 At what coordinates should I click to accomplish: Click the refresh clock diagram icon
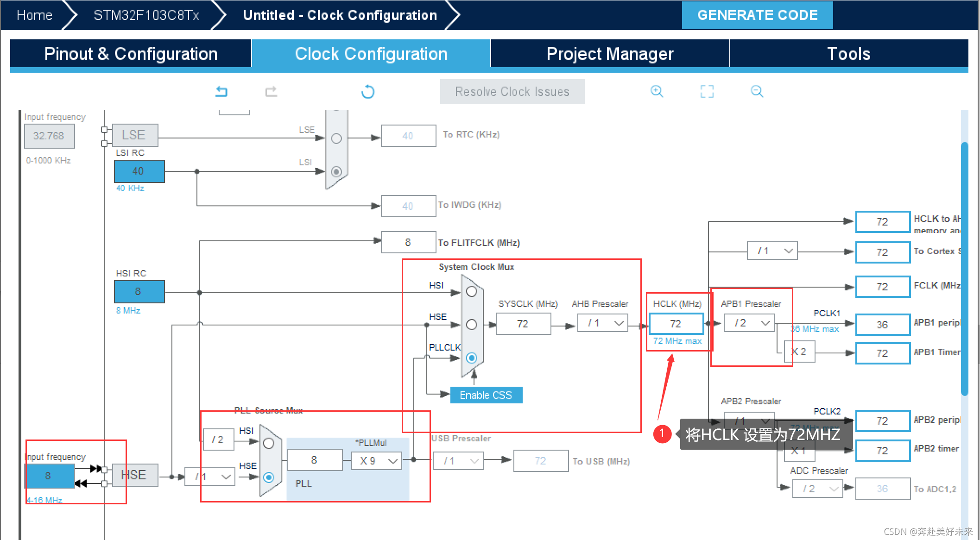368,91
